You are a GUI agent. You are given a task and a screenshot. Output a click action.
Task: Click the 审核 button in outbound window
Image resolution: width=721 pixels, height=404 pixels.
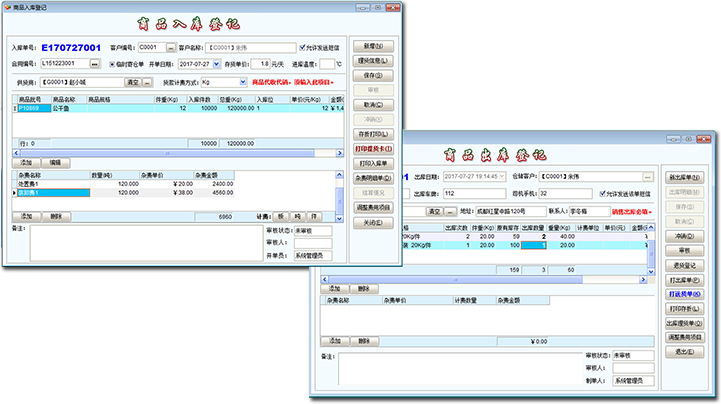click(684, 251)
